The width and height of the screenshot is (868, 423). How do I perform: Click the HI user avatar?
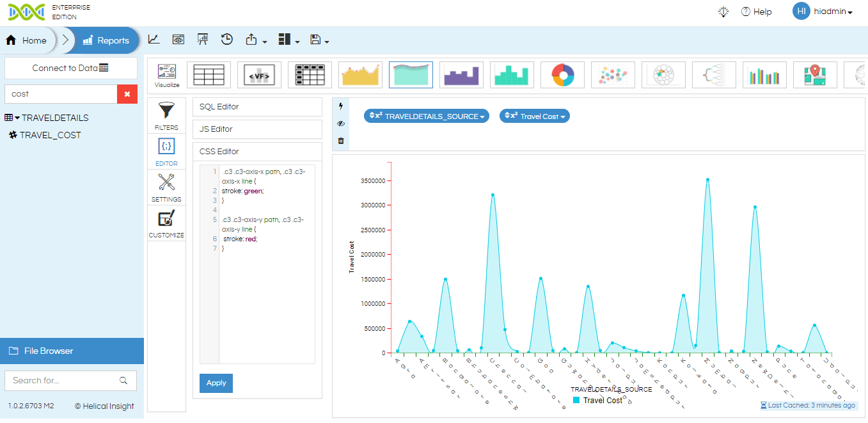point(801,11)
